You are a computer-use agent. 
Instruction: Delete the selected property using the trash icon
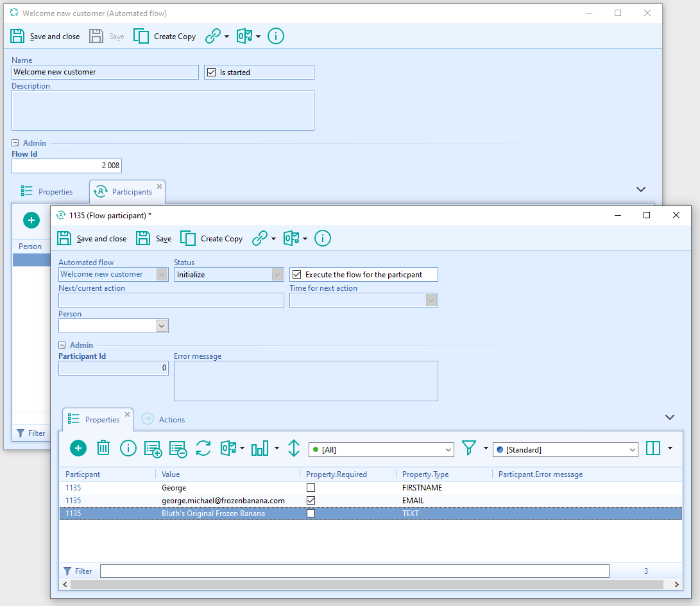tap(103, 448)
